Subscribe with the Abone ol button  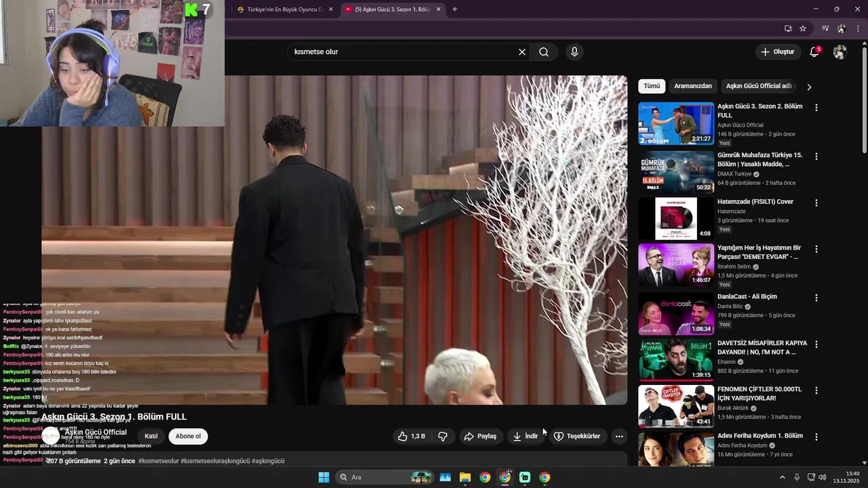(188, 436)
